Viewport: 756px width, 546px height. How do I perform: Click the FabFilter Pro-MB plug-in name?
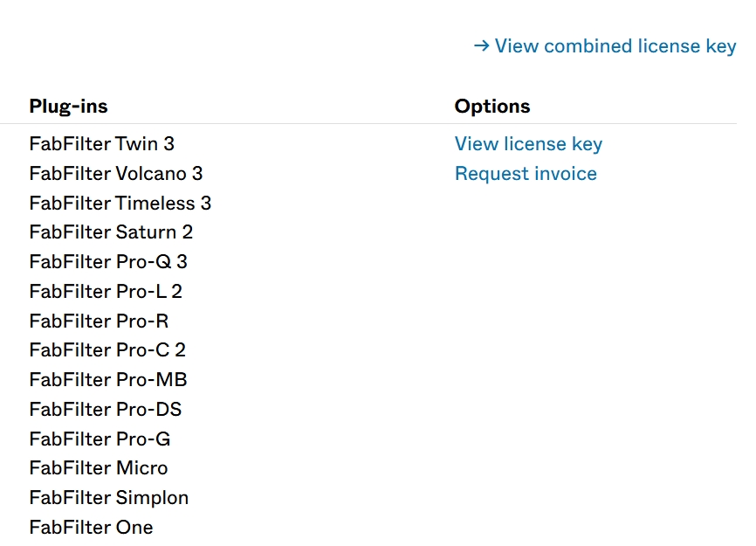[x=108, y=380]
